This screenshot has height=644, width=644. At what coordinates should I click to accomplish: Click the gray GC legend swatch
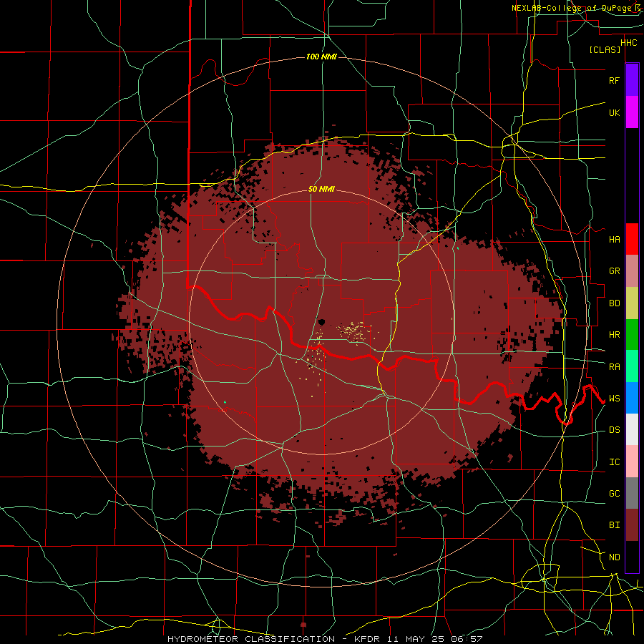tap(632, 493)
